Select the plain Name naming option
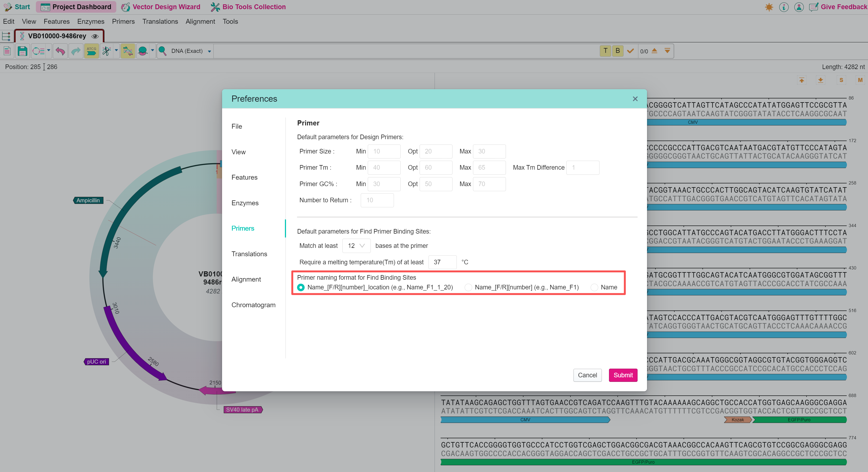Viewport: 868px width, 472px height. click(x=594, y=287)
